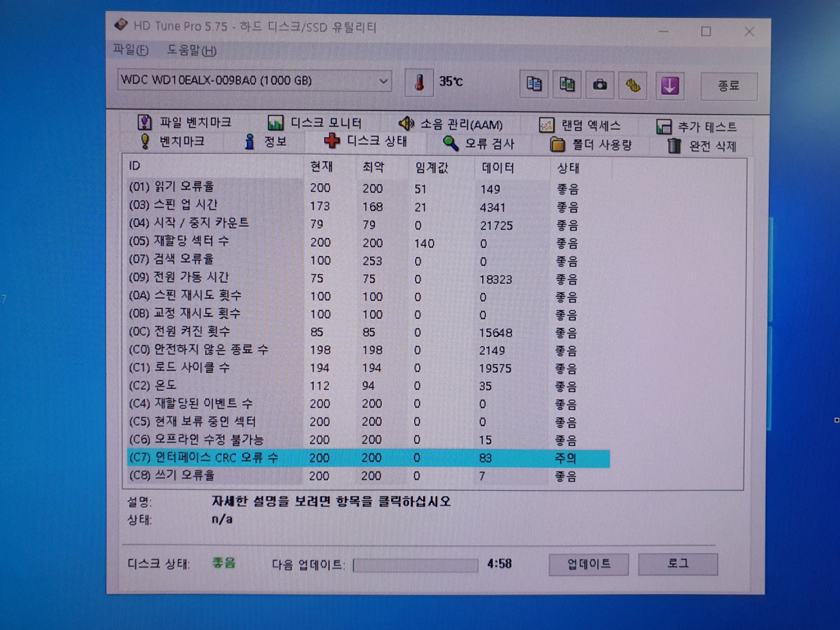Select the (01) 읽기 오류율 row
The image size is (840, 630).
369,188
